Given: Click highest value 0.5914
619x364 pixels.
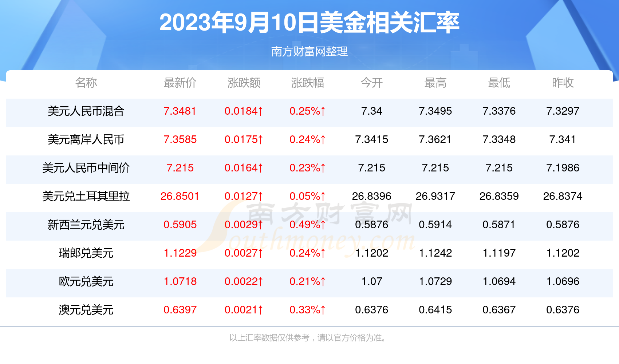Looking at the screenshot, I should tap(435, 225).
